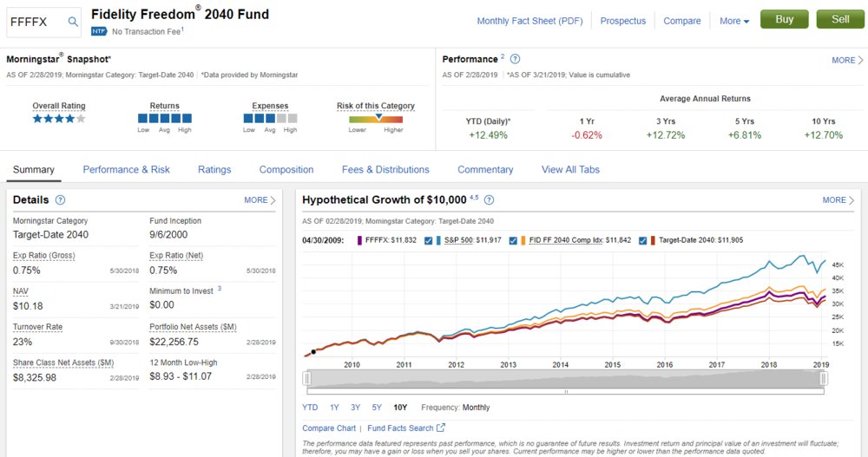Click the chart range slider's left handle
Screen dimensions: 868x457
(306, 378)
